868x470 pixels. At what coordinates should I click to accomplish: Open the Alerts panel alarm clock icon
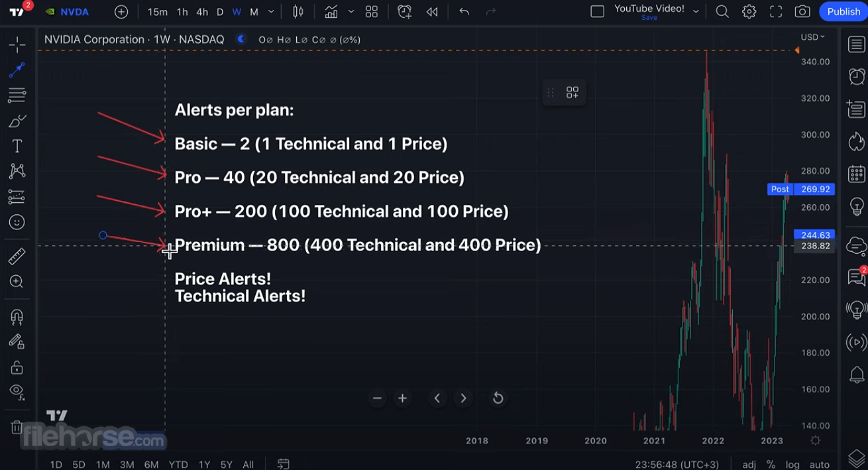pyautogui.click(x=856, y=76)
